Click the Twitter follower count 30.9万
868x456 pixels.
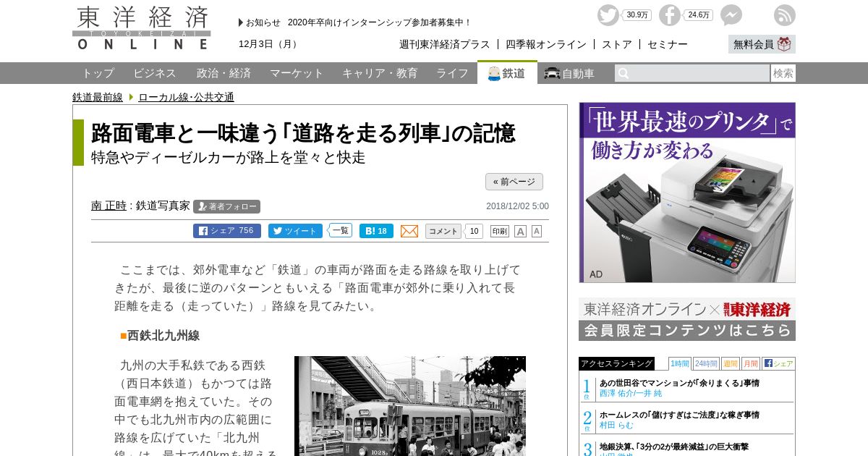[x=637, y=15]
